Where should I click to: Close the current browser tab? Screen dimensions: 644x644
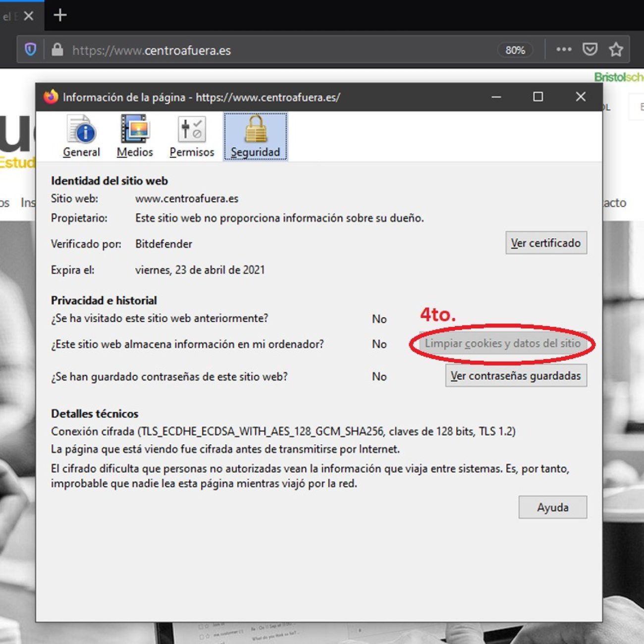point(29,16)
